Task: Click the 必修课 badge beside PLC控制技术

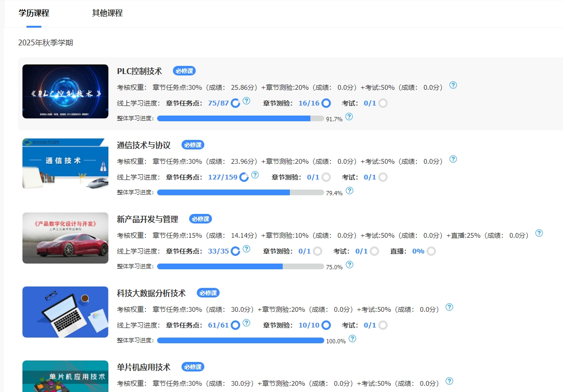Action: click(x=184, y=71)
